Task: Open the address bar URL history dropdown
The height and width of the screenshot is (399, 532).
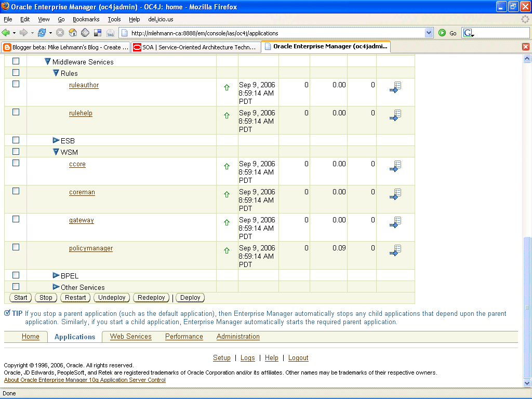Action: point(429,33)
